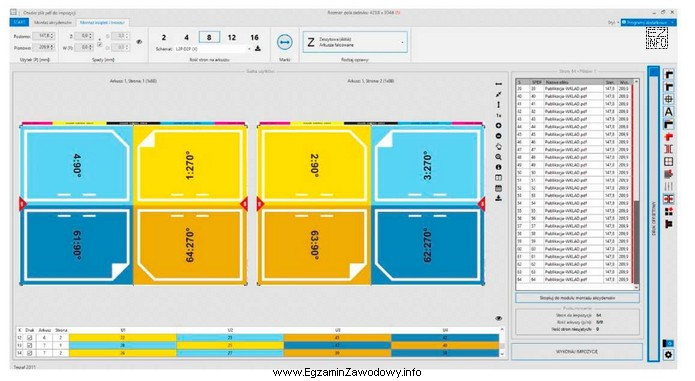Viewport: 695px width, 381px height.
Task: Select the magnifier zoom tool icon
Action: click(x=499, y=157)
